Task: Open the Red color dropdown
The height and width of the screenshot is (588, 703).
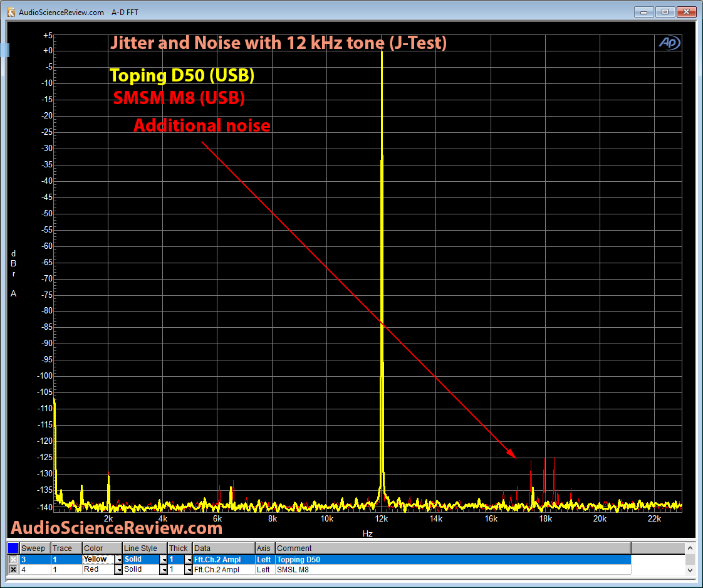Action: [118, 570]
